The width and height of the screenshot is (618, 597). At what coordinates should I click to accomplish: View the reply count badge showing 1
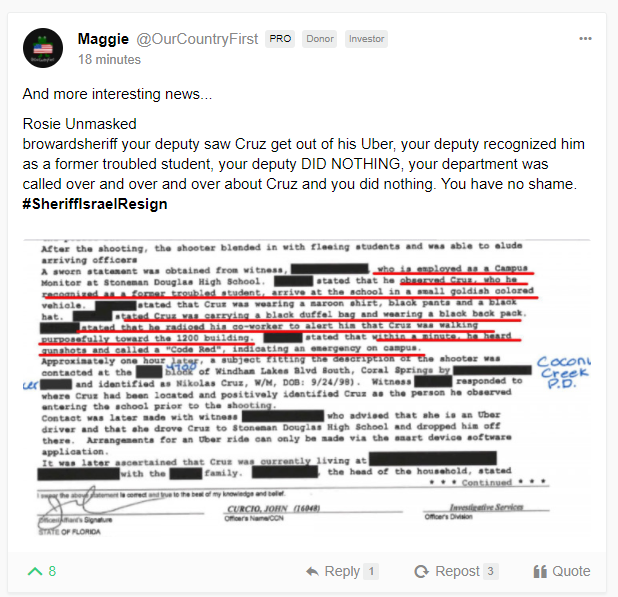(371, 571)
